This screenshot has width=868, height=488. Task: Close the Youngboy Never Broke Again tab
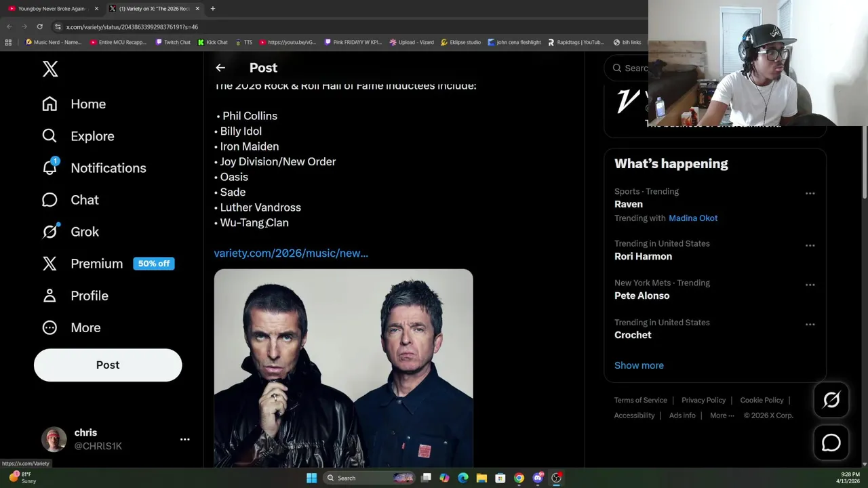pos(96,9)
